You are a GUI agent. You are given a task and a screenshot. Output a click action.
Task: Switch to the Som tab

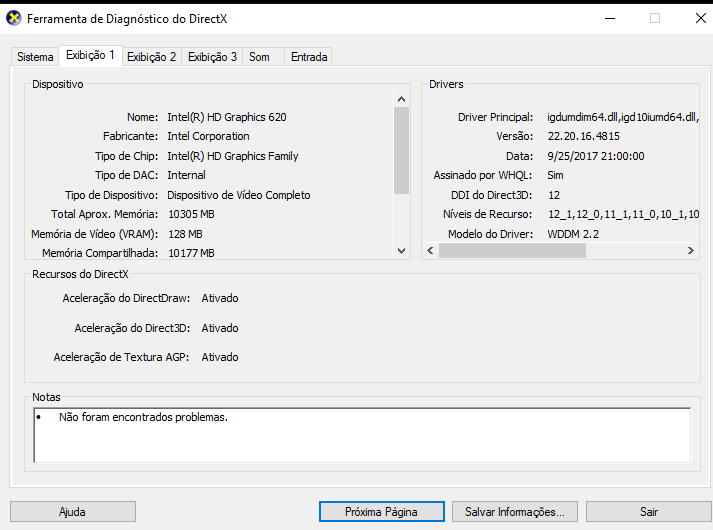point(260,57)
